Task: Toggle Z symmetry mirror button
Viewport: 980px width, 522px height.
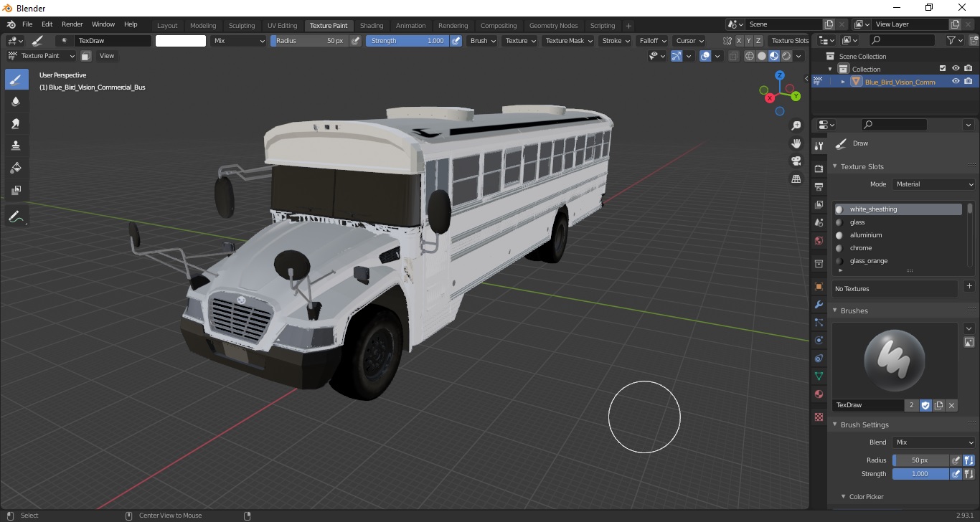Action: point(758,41)
